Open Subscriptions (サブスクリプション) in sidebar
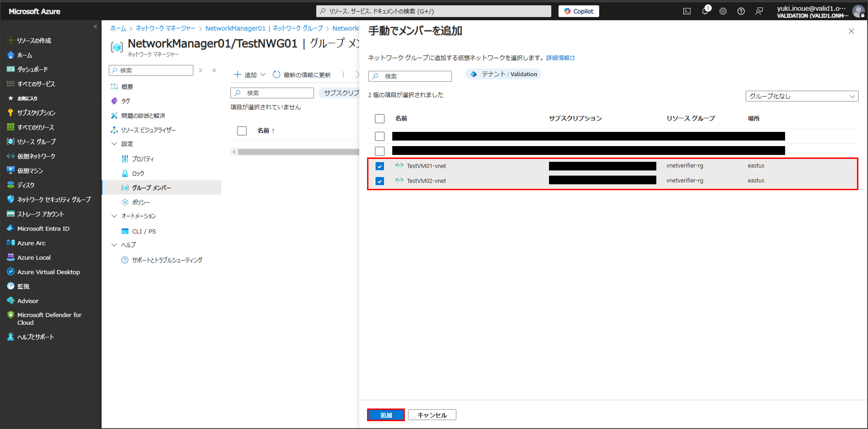The image size is (868, 429). pos(31,113)
